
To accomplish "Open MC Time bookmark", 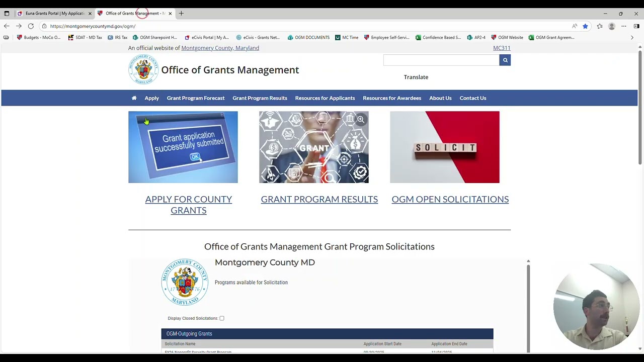I will [x=347, y=37].
